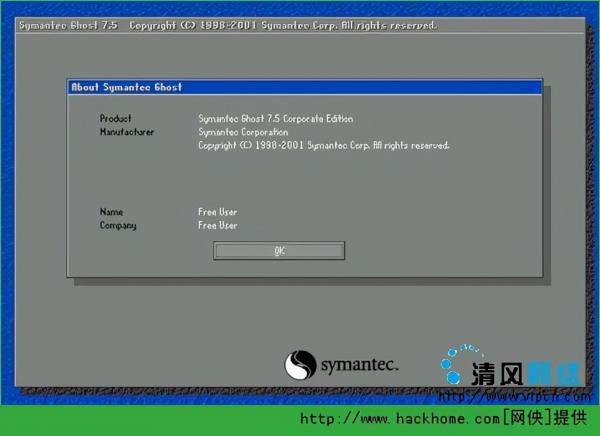This screenshot has width=600, height=436.
Task: Click the Manufacturer label
Action: [127, 132]
